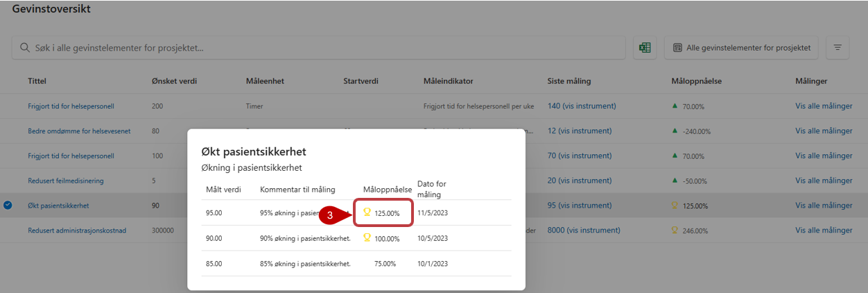868x293 pixels.
Task: Click trophy icon beside 246.00% in table
Action: 675,231
